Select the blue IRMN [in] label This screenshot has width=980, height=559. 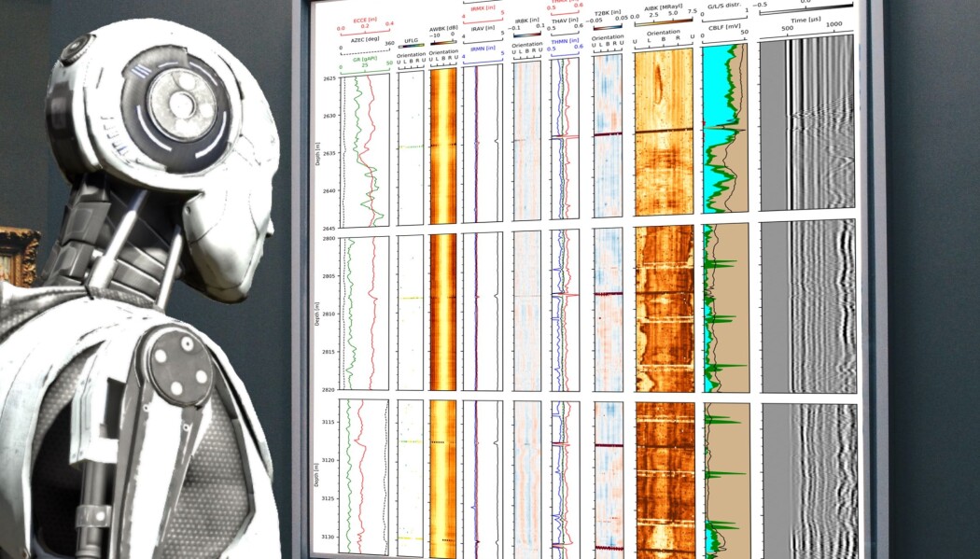[x=482, y=48]
